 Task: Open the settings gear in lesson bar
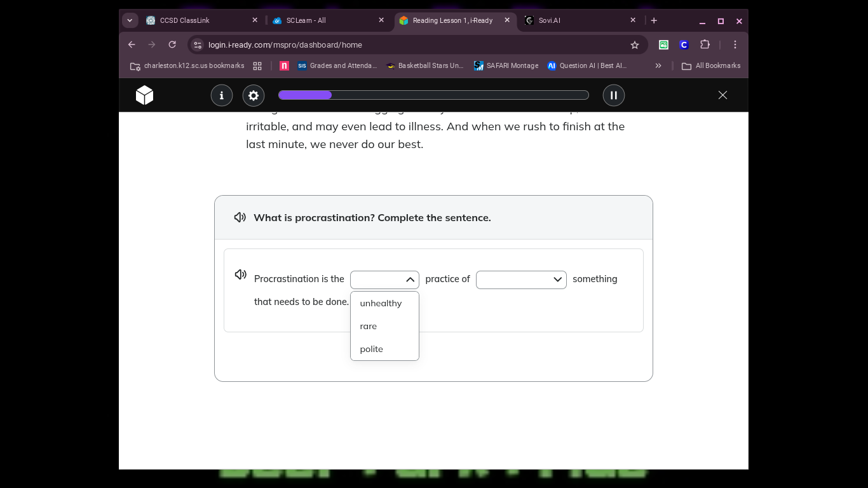(254, 95)
